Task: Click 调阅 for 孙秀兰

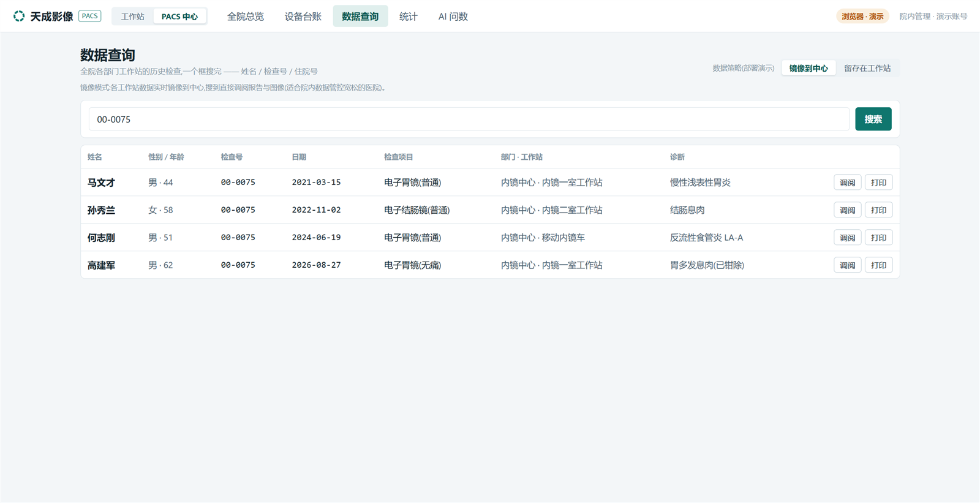Action: (847, 210)
